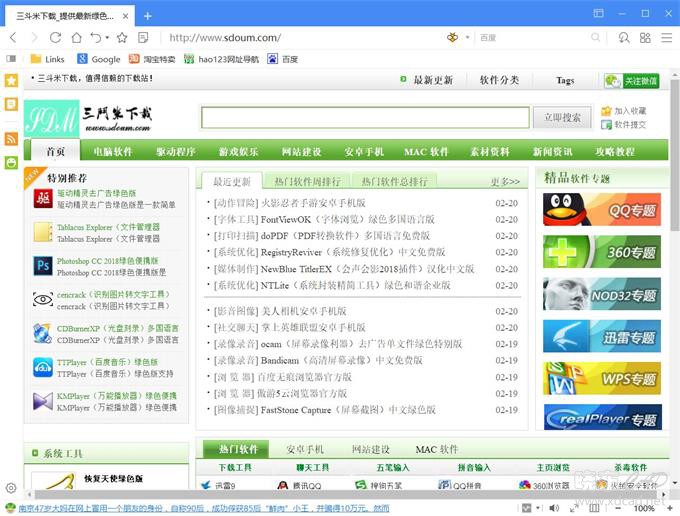The width and height of the screenshot is (680, 516).
Task: Open the TTPlayer blue icon
Action: (x=43, y=367)
